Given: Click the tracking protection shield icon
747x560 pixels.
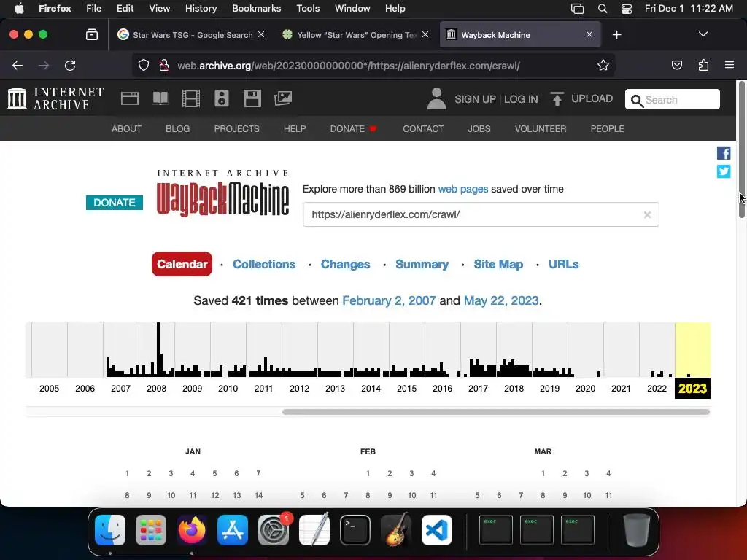Looking at the screenshot, I should pos(144,65).
